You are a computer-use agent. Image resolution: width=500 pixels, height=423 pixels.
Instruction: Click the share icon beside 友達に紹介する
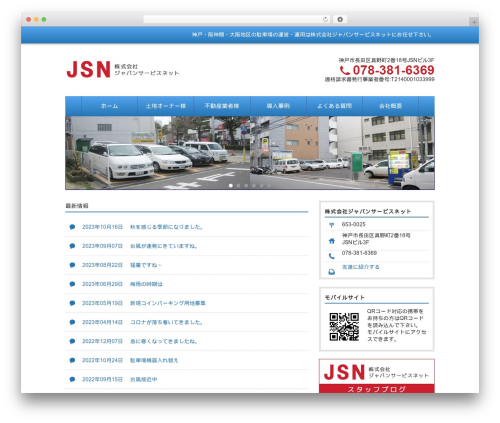tap(331, 272)
